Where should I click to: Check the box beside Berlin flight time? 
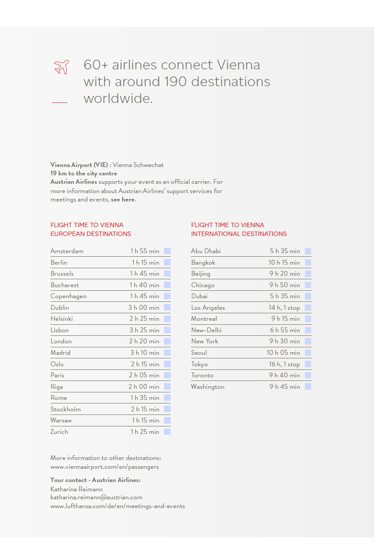[x=167, y=262]
